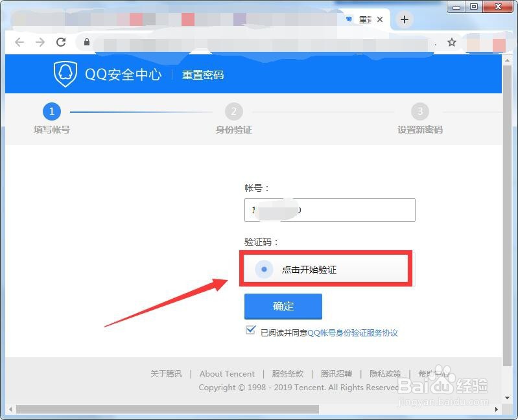Viewport: 518px width, 420px height.
Task: Select step 2 circle 身份验证
Action: 234,111
